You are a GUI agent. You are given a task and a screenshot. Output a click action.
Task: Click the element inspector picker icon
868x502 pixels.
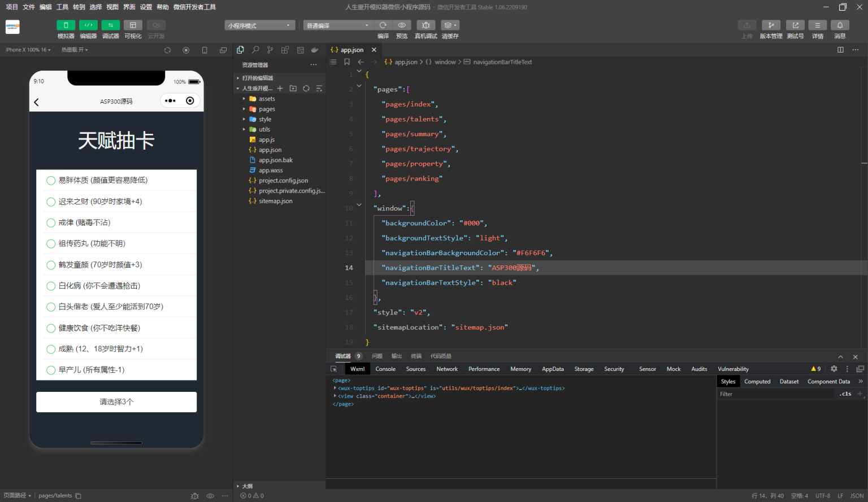tap(334, 369)
